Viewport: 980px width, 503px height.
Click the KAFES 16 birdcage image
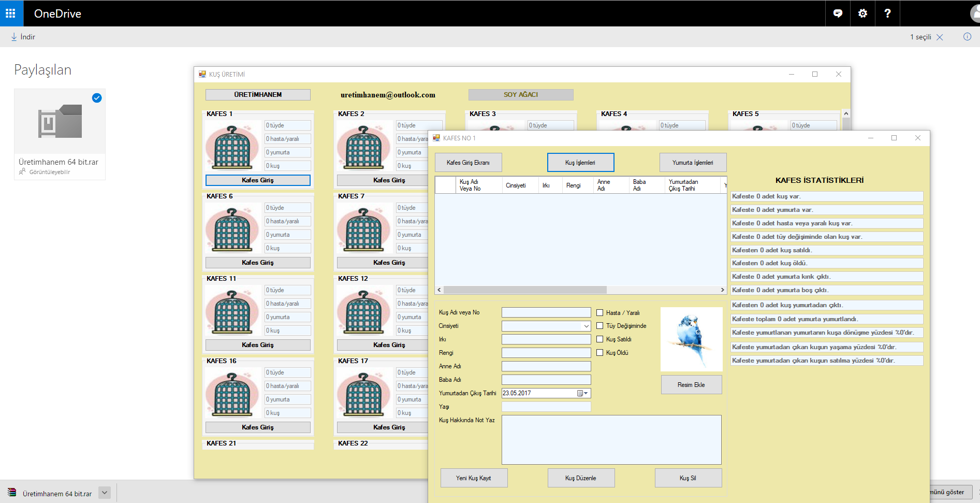[232, 394]
